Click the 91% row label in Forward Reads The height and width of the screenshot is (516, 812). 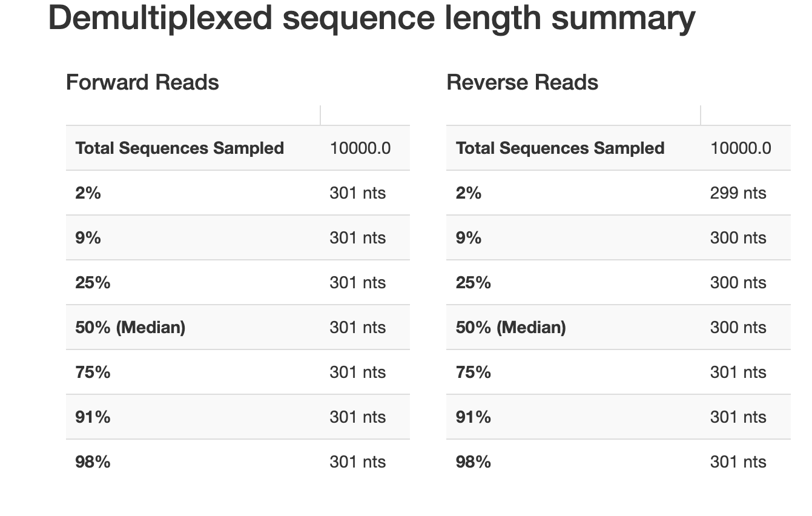tap(93, 417)
